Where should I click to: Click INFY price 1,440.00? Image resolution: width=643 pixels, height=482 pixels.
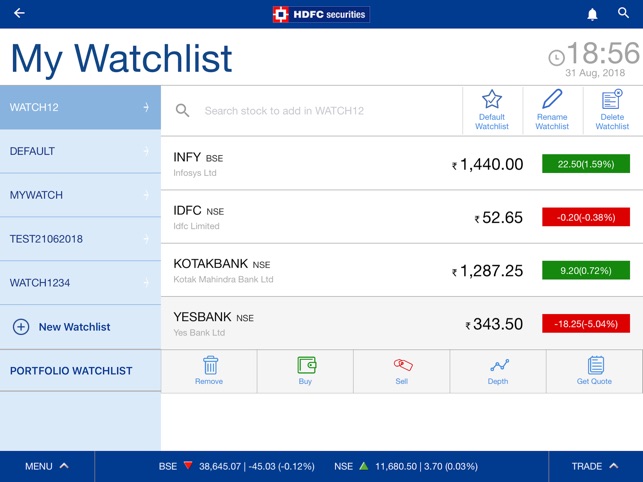point(491,164)
